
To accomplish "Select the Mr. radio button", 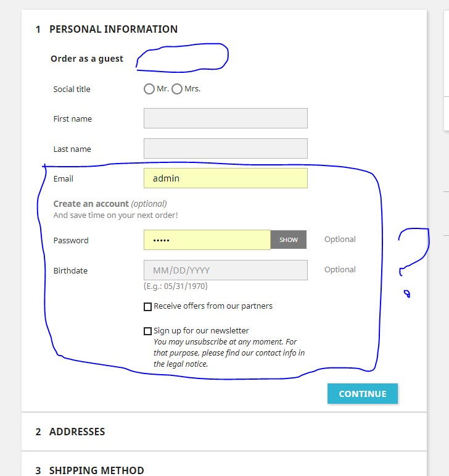I will tap(149, 89).
